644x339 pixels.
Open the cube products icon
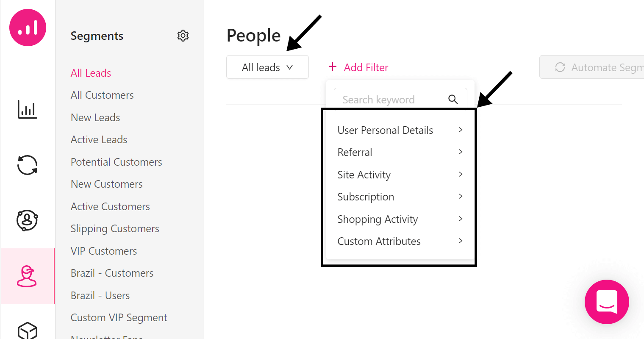pos(27,331)
